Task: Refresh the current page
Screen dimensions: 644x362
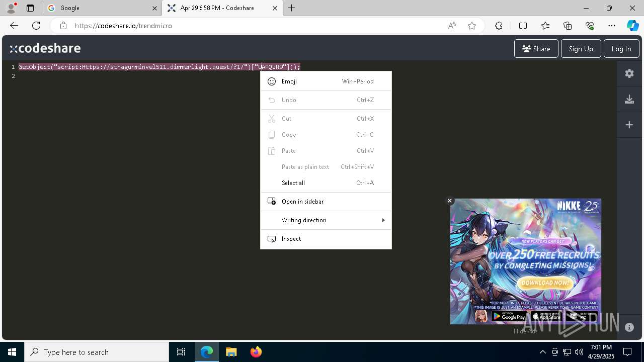Action: 36,26
